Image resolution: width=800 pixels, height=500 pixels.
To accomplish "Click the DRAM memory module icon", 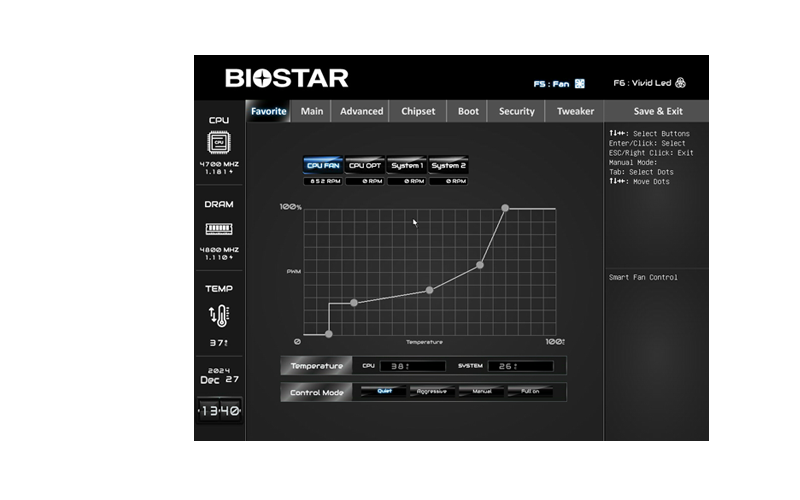I will tap(219, 228).
